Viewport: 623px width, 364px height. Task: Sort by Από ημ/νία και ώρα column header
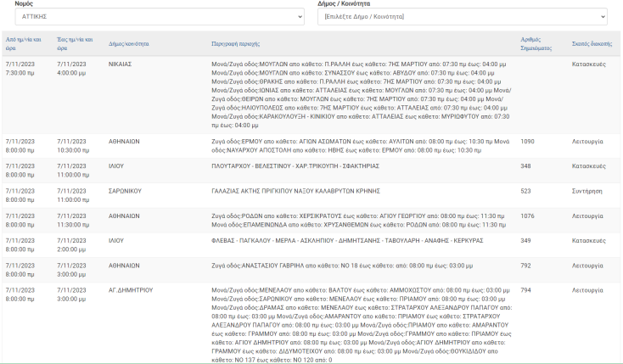pyautogui.click(x=23, y=42)
